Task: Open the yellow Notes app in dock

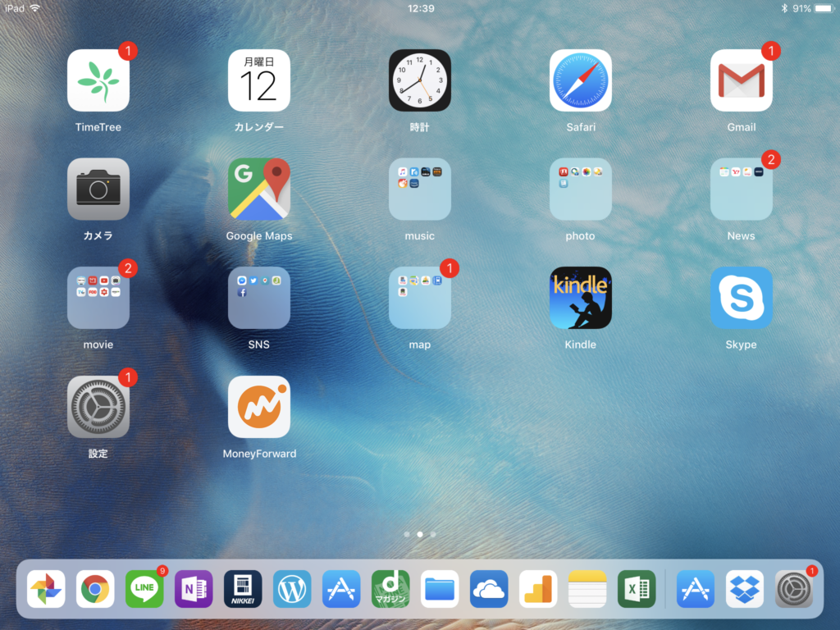Action: click(587, 589)
